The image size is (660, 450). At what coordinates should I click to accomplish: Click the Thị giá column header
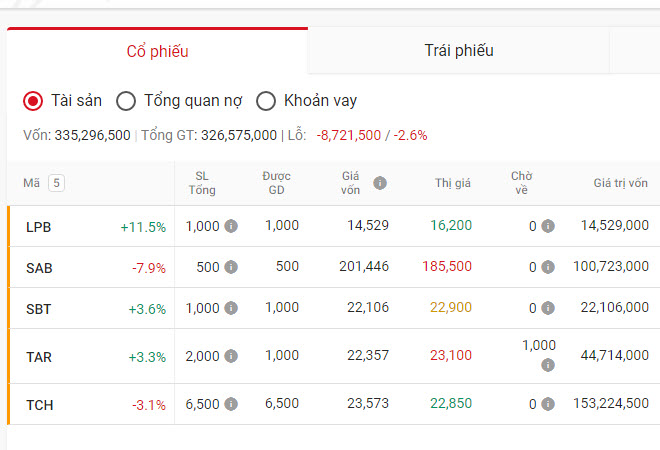click(x=453, y=183)
